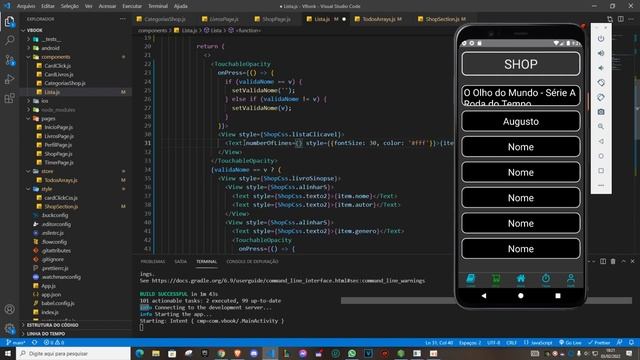Click Prettier in status bar
Image resolution: width=640 pixels, height=360 pixels.
click(x=599, y=342)
